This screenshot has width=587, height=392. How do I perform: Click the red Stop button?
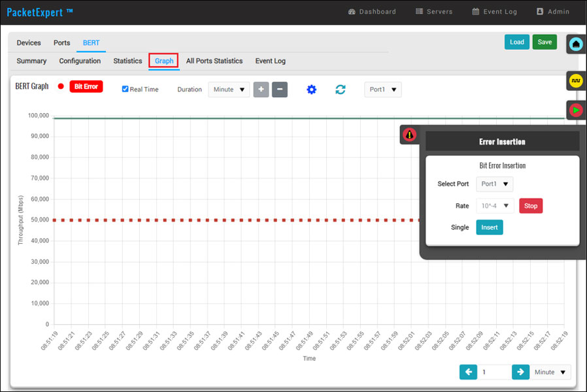click(x=531, y=206)
